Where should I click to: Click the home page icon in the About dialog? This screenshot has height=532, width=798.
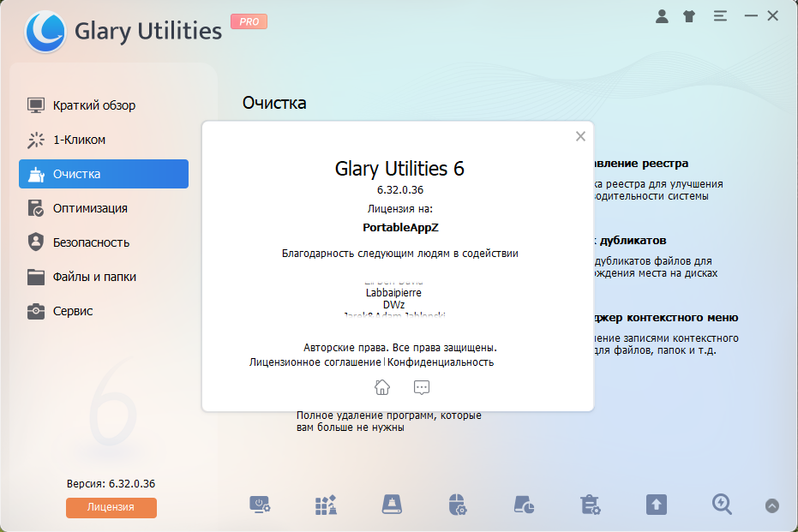coord(382,387)
